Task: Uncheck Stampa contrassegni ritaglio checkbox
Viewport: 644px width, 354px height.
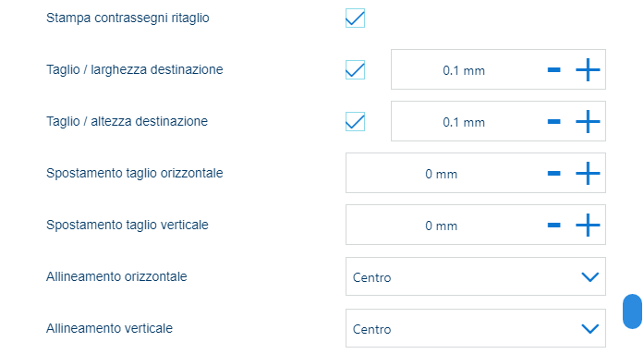Action: click(x=356, y=18)
